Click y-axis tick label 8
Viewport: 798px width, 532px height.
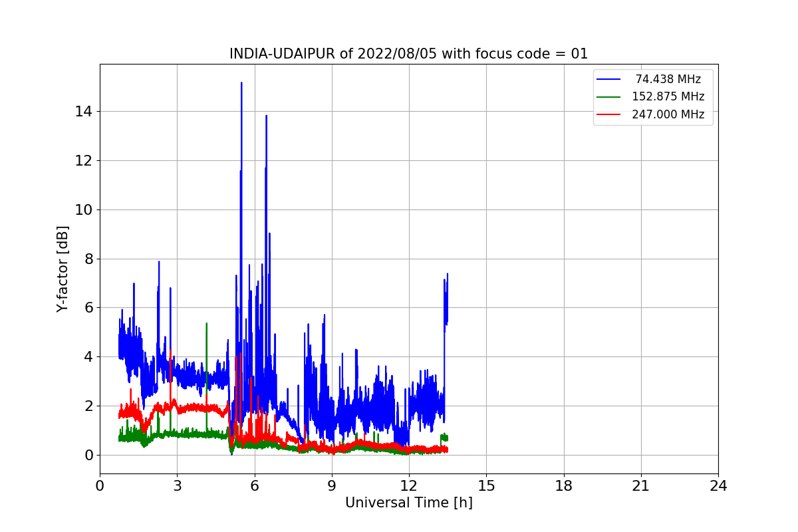tap(88, 259)
